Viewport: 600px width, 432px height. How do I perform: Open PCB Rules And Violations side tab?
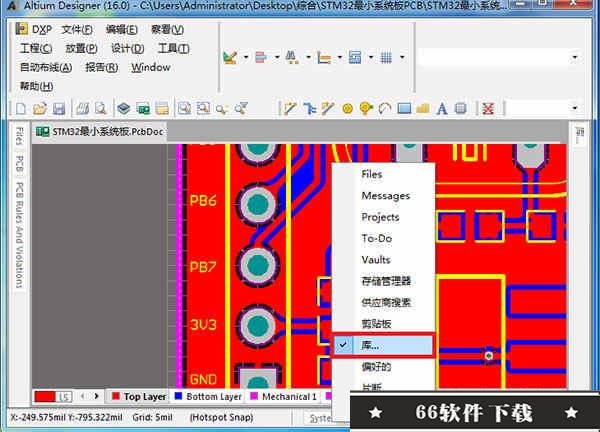pos(19,235)
